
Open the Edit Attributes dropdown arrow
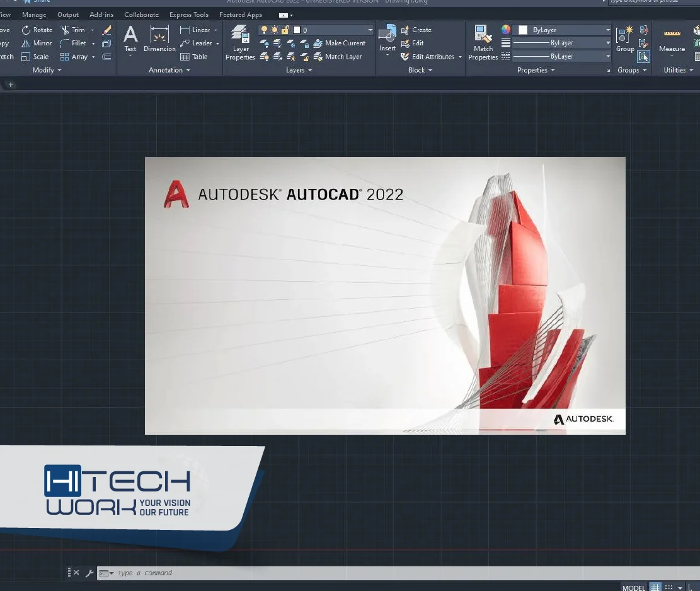(461, 57)
